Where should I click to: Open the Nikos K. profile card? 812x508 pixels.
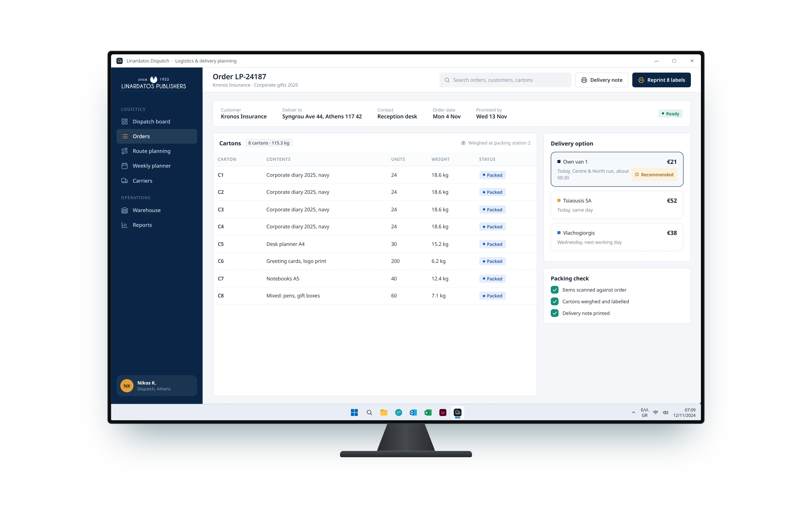pos(157,386)
